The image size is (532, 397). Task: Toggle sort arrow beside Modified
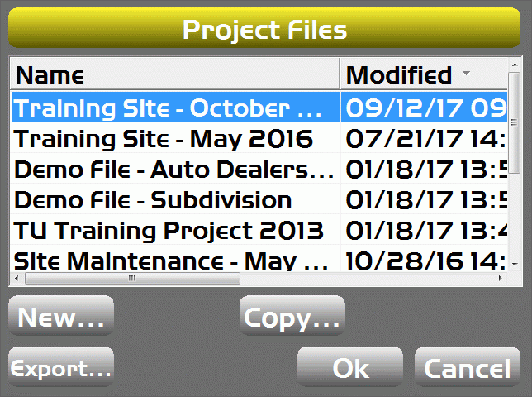pos(467,73)
